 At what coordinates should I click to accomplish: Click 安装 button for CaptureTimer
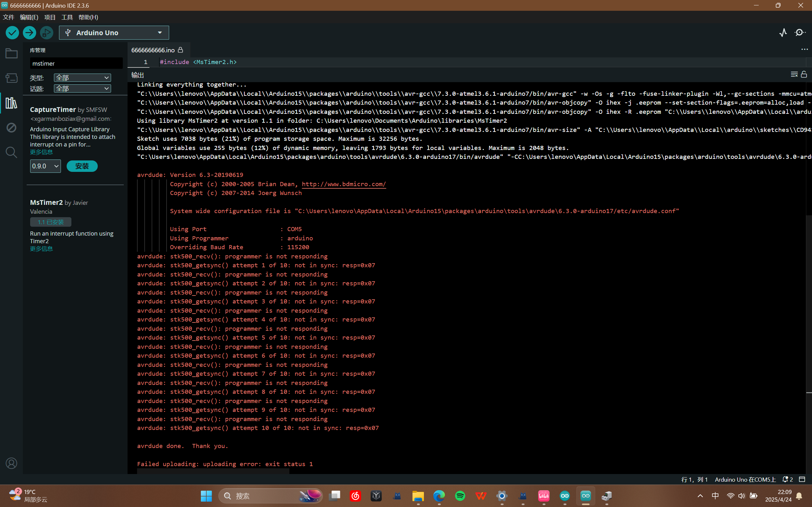[82, 166]
